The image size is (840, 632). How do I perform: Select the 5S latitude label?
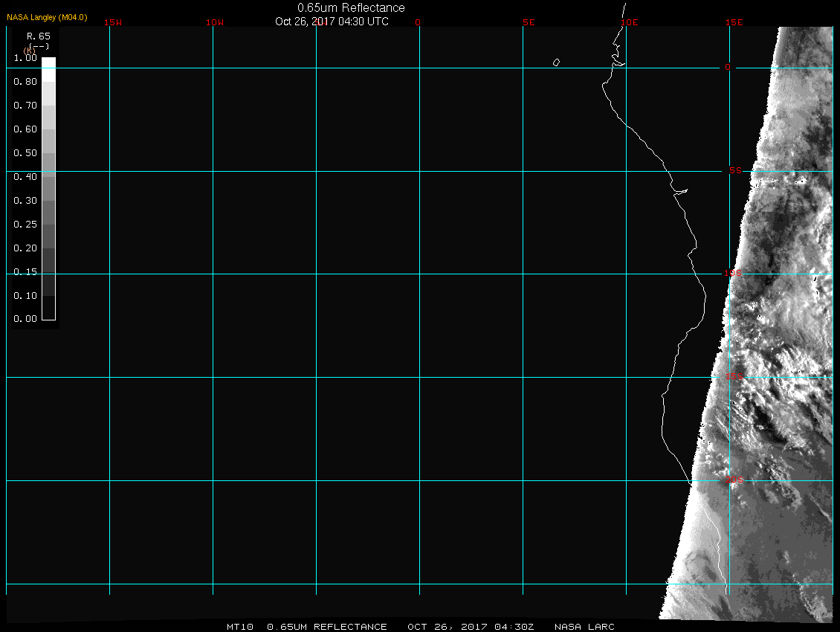[x=735, y=170]
